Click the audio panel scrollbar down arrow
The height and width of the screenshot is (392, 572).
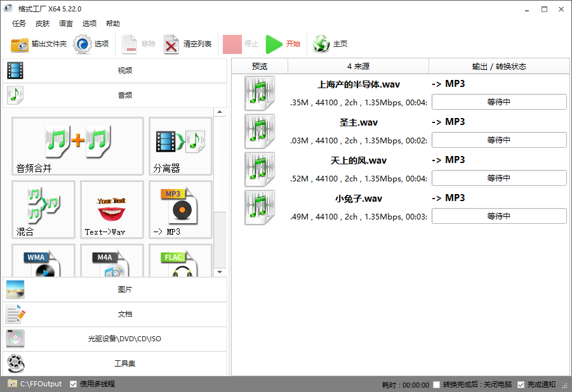pyautogui.click(x=220, y=272)
